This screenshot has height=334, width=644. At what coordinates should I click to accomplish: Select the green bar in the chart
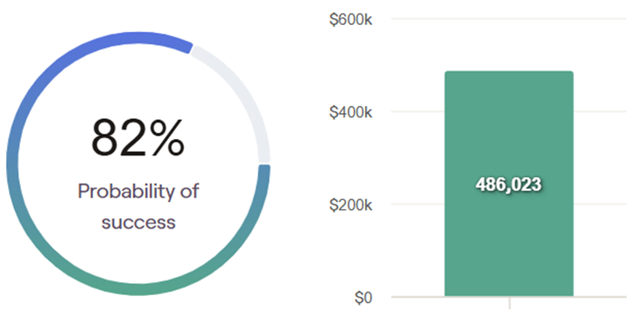[508, 183]
